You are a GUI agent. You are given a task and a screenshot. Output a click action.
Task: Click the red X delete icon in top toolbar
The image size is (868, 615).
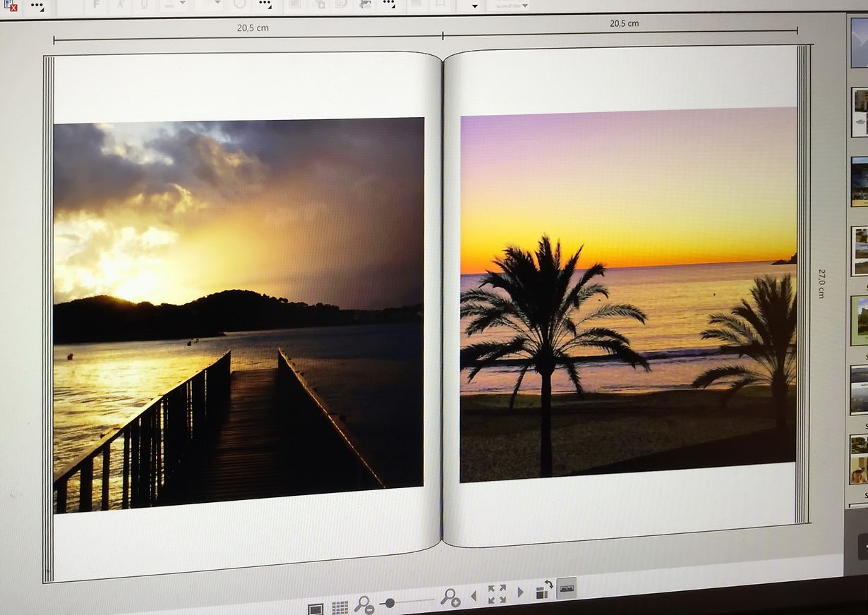[x=9, y=5]
